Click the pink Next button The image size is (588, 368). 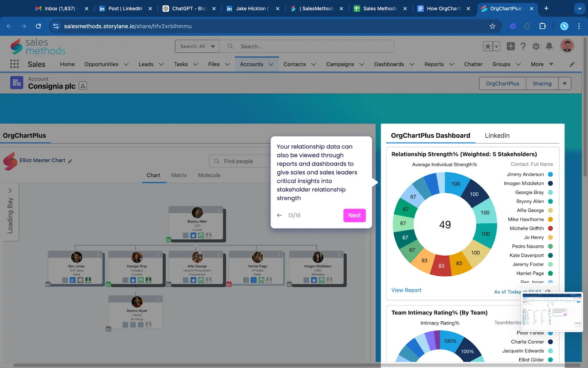coord(354,215)
